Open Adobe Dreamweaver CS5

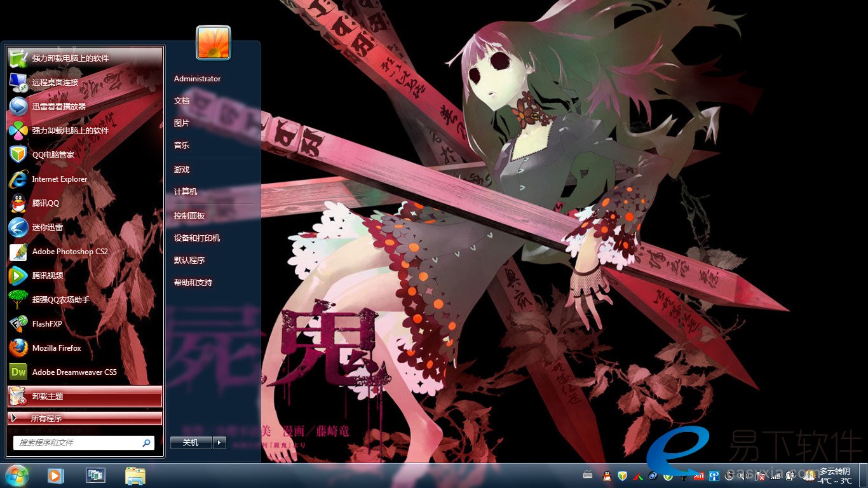tap(74, 372)
